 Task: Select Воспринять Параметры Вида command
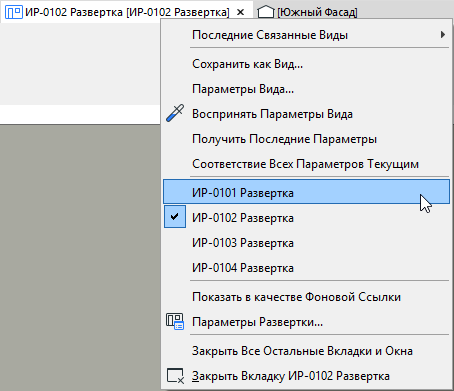(306, 114)
